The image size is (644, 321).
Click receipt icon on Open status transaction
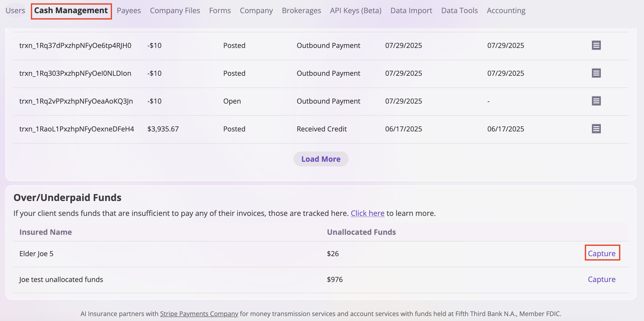[x=596, y=101]
